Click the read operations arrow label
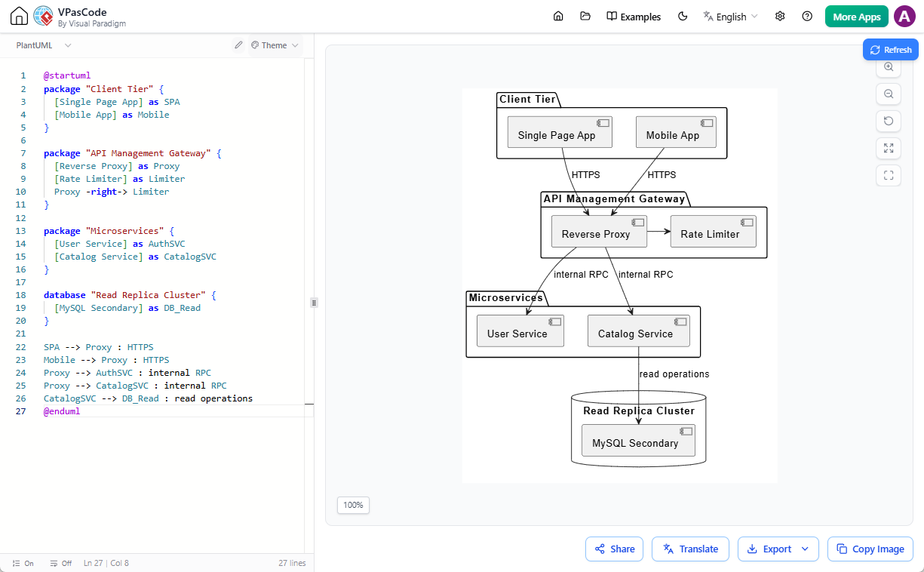This screenshot has height=572, width=924. click(674, 374)
